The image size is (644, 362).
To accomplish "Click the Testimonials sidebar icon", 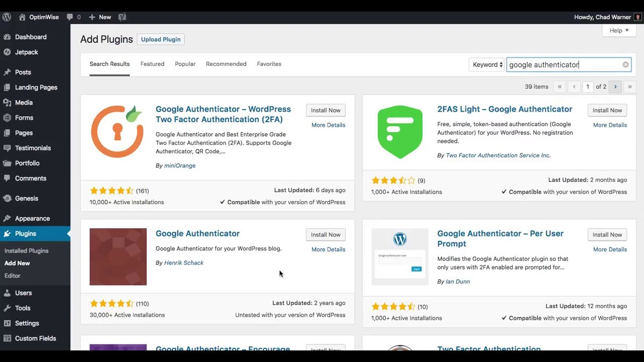I will click(7, 148).
